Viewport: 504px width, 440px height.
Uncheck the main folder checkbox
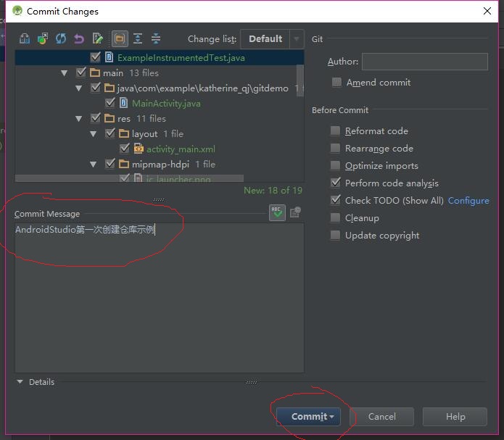click(81, 72)
